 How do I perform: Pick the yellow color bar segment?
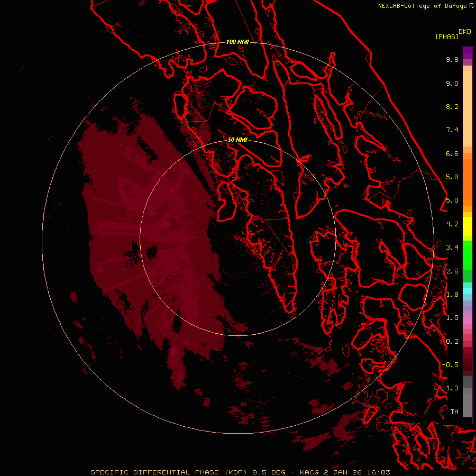[x=467, y=226]
